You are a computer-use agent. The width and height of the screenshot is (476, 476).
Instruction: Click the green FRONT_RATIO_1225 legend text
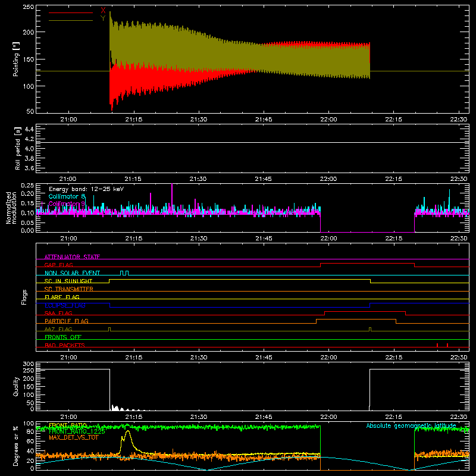(77, 431)
